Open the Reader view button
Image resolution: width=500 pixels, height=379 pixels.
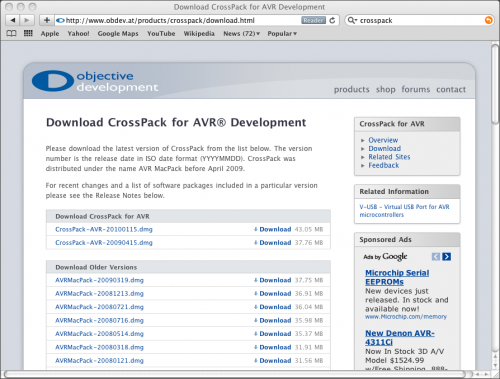pos(313,20)
